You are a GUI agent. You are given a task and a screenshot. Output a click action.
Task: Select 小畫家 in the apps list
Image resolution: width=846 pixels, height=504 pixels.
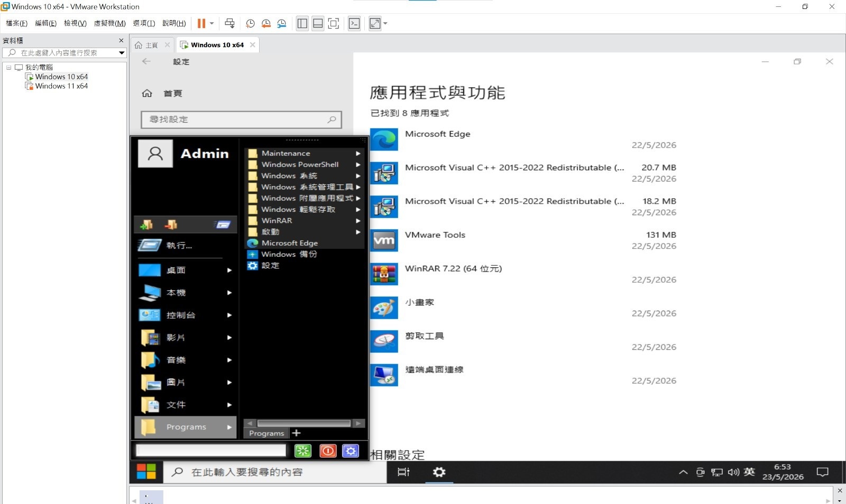(x=523, y=308)
